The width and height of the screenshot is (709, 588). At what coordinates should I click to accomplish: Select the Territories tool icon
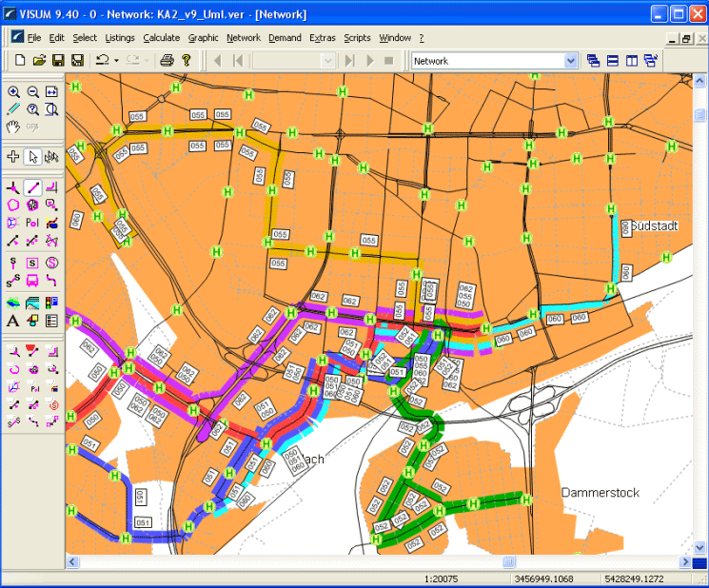[13, 223]
